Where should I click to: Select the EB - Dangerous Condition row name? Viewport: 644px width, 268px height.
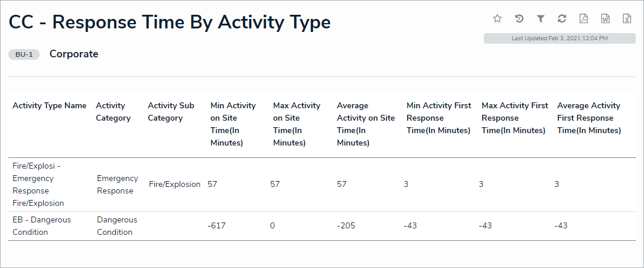(x=41, y=226)
